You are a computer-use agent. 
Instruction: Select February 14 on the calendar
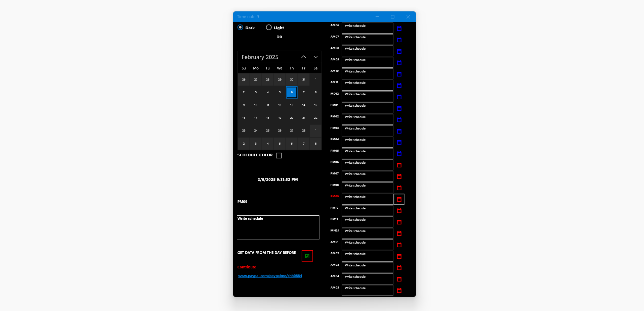[304, 105]
